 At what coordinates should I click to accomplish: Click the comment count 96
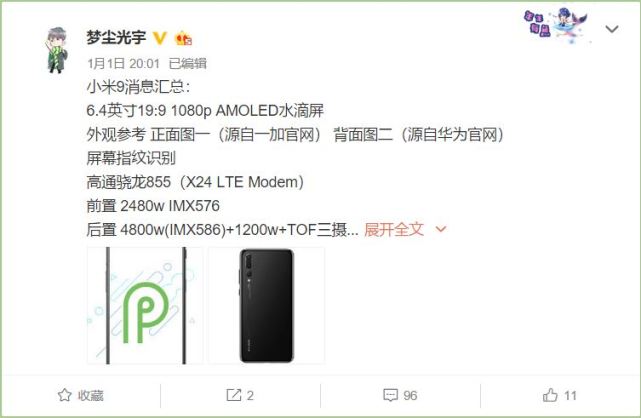pyautogui.click(x=410, y=396)
